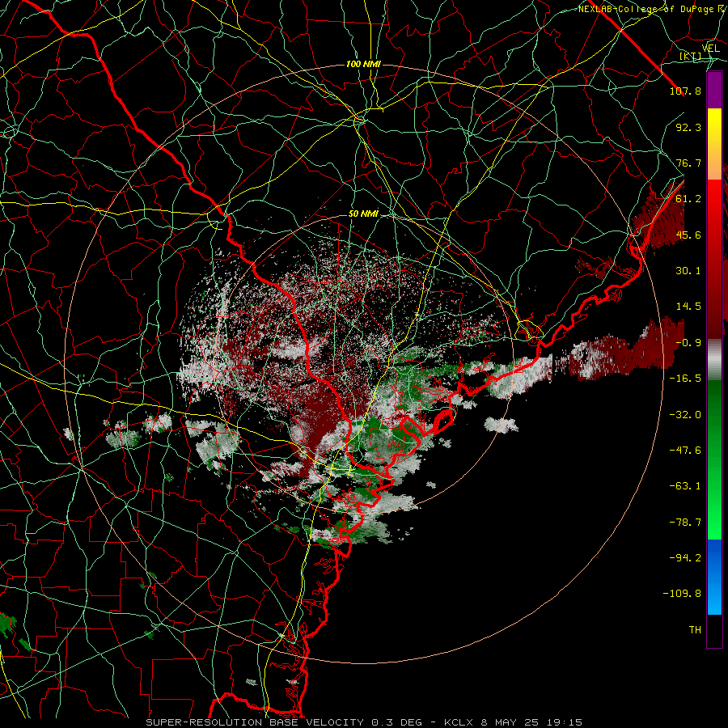This screenshot has height=728, width=728.
Task: Select the -0.9 velocity scale value
Action: [688, 343]
